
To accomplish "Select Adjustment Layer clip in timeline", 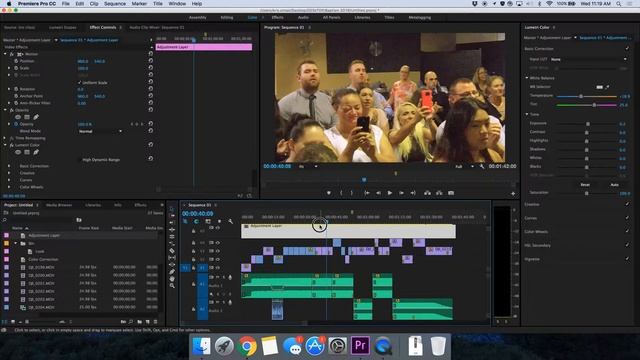I will pyautogui.click(x=348, y=231).
